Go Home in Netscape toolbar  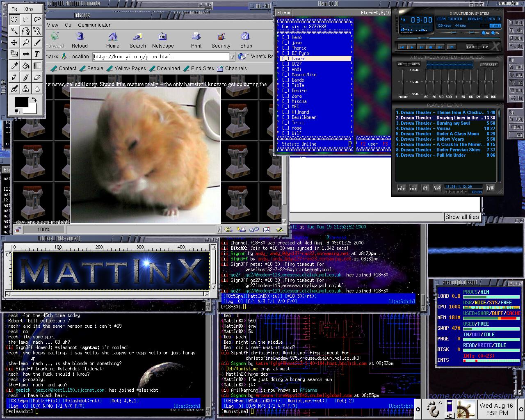point(113,40)
